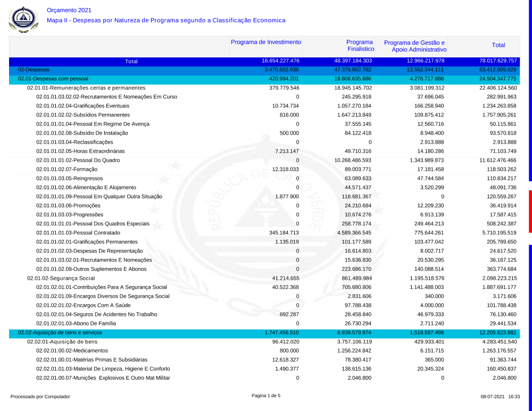The image size is (532, 411).
Task: Click the Pagina 1 de 5 footer
Action: (x=265, y=396)
